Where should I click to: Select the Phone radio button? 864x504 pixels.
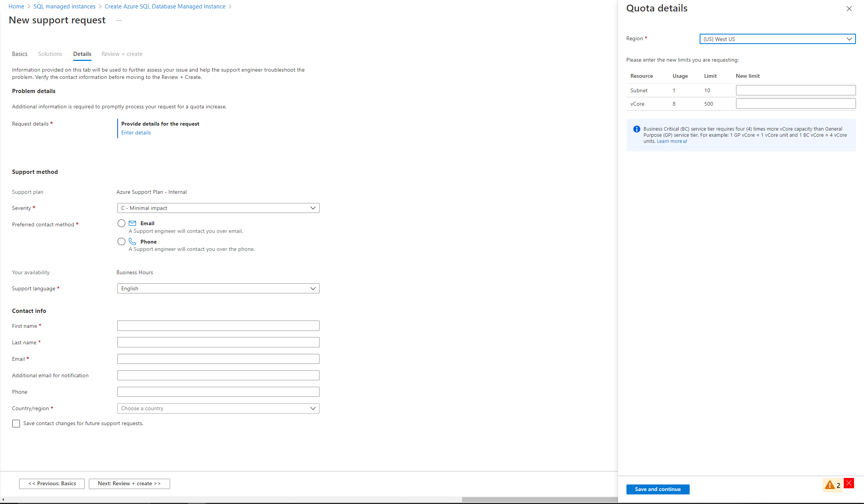point(121,241)
